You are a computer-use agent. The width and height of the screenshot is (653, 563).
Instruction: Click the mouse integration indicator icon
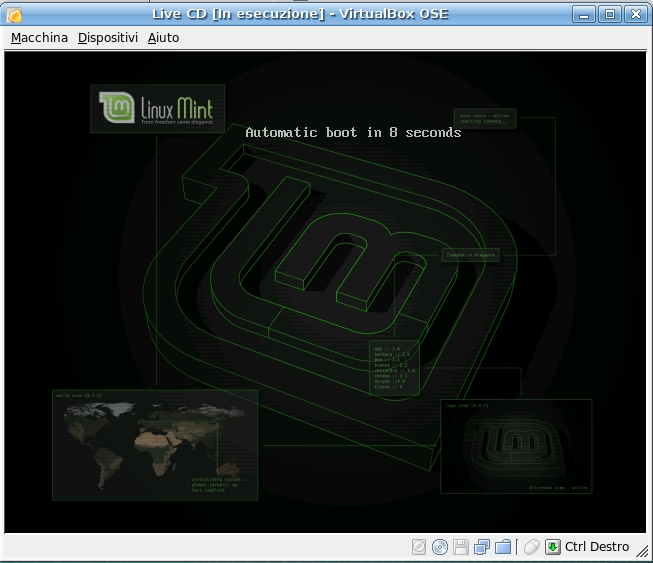click(x=531, y=547)
